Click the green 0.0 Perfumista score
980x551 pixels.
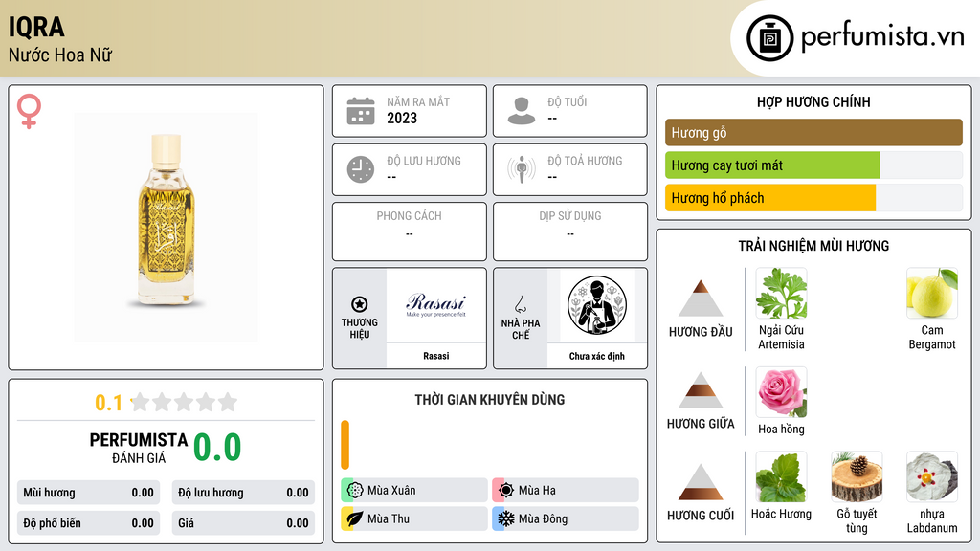[x=217, y=448]
